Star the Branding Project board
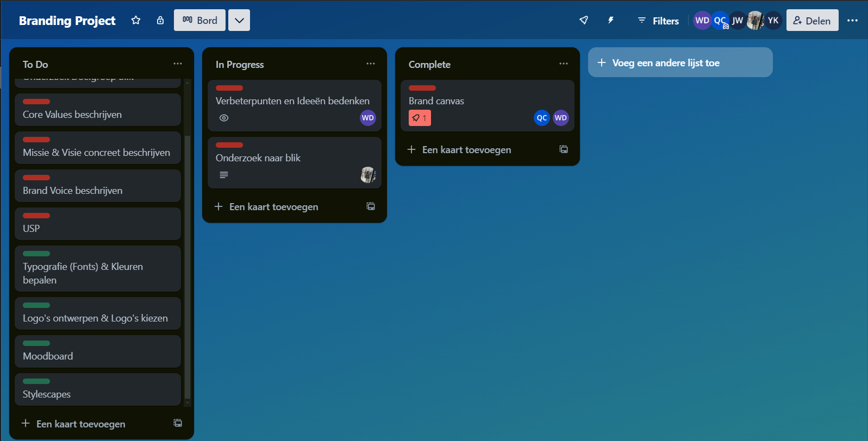 (136, 20)
